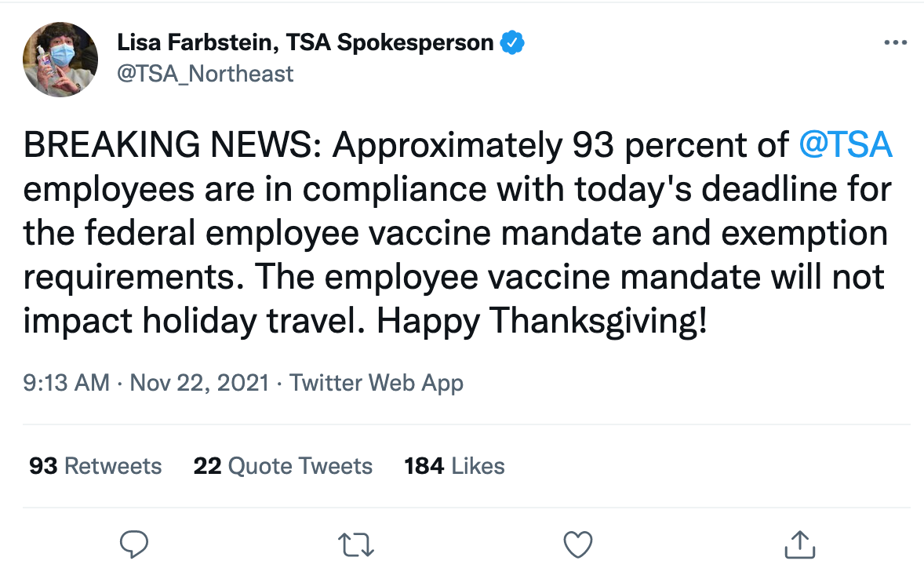Viewport: 924px width, 579px height.
Task: Click the Lisa Farbstein, TSA Spokesperson name
Action: coord(306,43)
